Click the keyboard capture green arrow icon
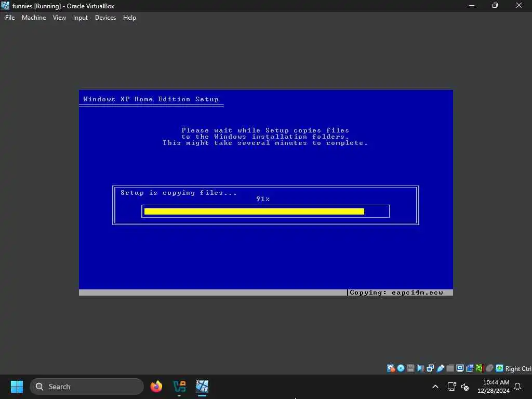This screenshot has width=532, height=399. (499, 368)
